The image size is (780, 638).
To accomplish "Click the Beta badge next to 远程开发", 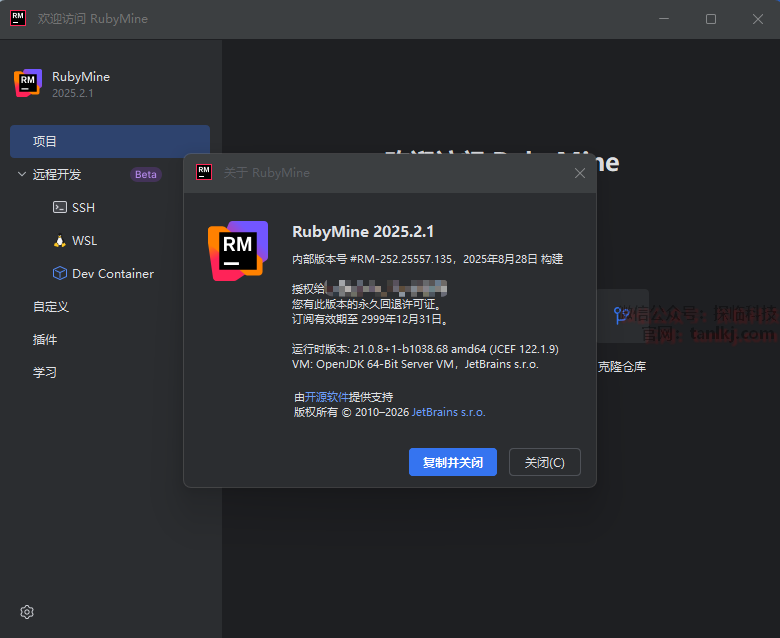I will click(x=146, y=174).
